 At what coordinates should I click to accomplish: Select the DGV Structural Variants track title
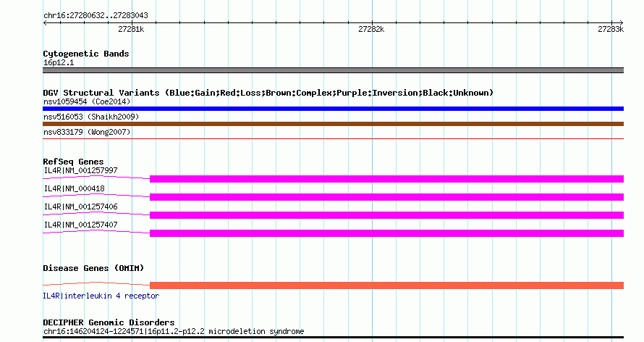click(268, 93)
